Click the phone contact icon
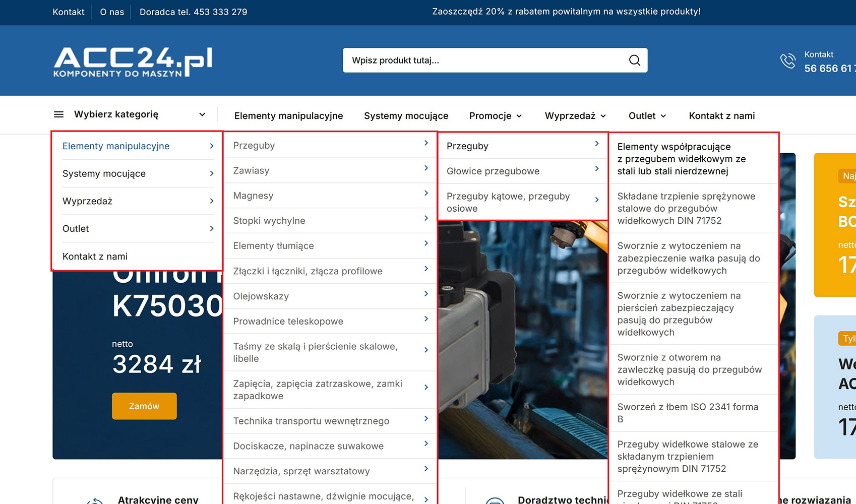The height and width of the screenshot is (504, 856). pyautogui.click(x=787, y=61)
